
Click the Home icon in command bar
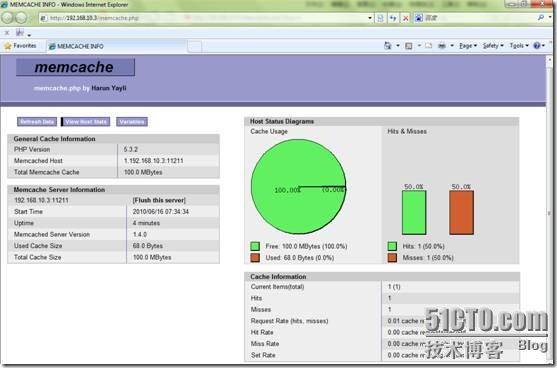click(x=388, y=45)
